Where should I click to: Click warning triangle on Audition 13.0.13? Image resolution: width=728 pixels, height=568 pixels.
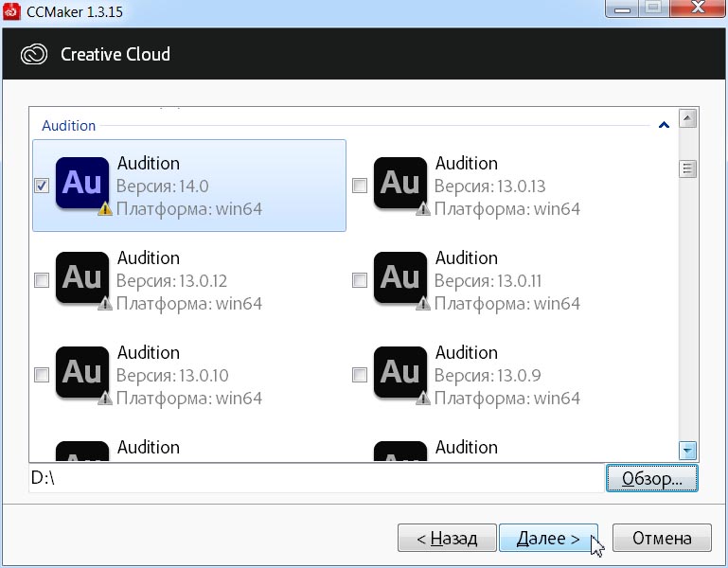pyautogui.click(x=423, y=209)
